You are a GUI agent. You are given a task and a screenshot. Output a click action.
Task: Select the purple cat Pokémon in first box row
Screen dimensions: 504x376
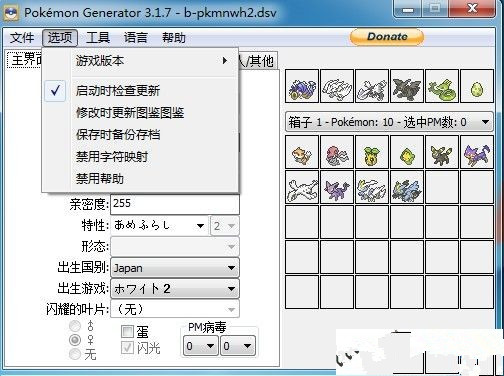coord(477,152)
